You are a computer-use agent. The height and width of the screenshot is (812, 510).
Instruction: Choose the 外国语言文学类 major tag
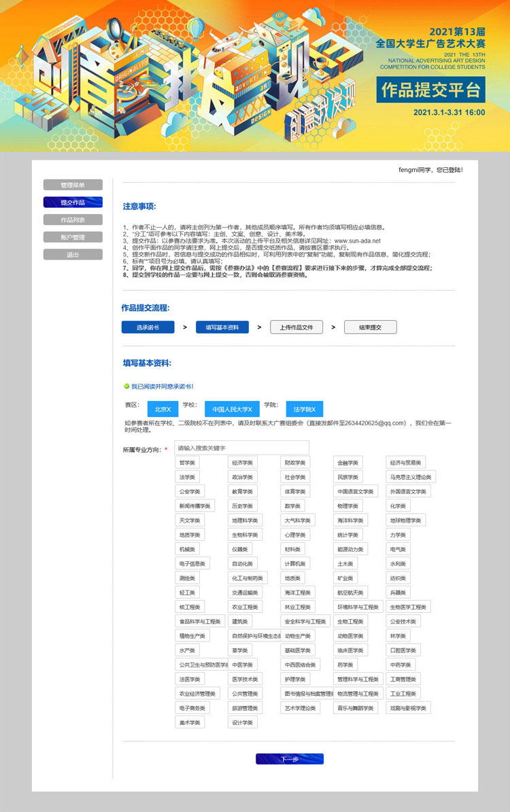tap(409, 492)
